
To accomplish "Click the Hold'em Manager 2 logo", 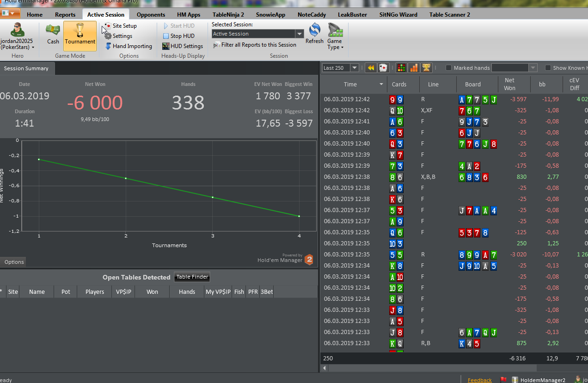I will 308,260.
